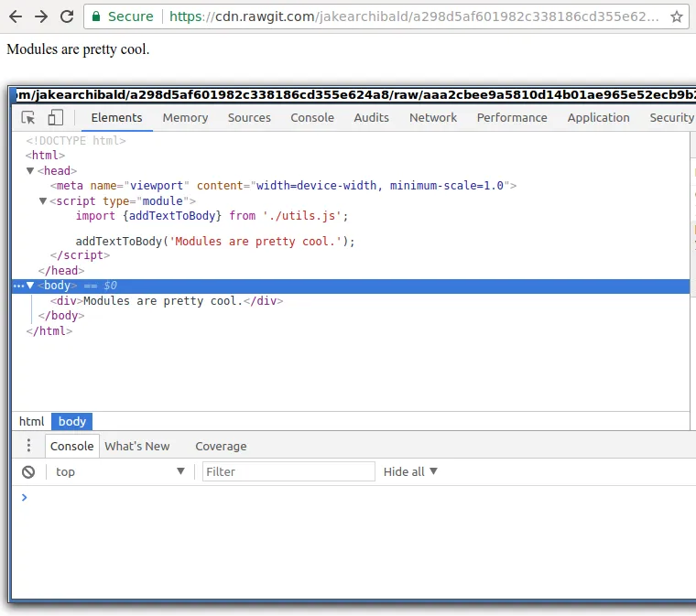Collapse the script type=module node

pyautogui.click(x=43, y=200)
